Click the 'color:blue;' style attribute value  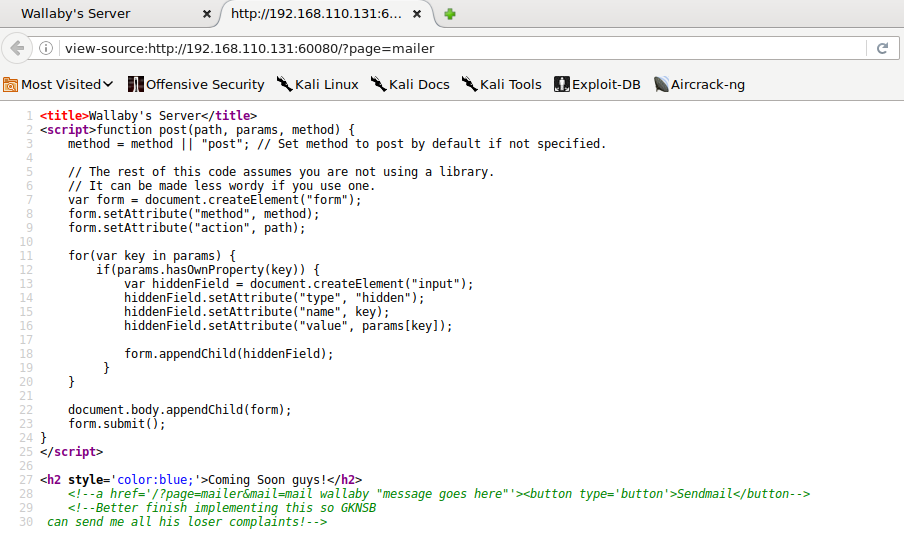tap(155, 480)
